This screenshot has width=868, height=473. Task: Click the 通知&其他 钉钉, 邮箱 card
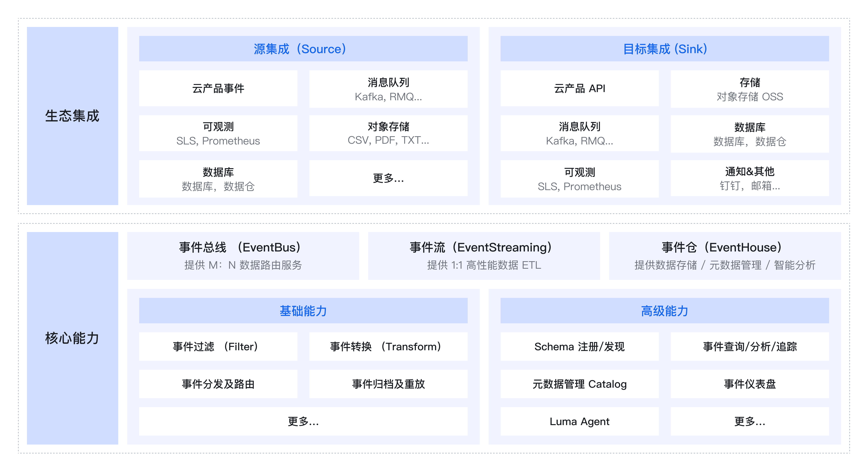(750, 178)
